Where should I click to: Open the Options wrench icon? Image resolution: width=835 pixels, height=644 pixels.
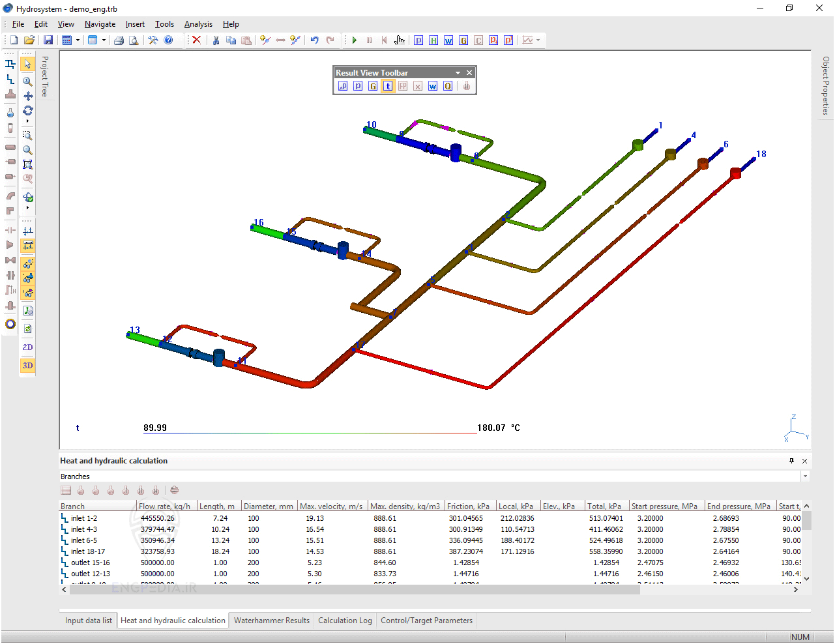click(152, 40)
